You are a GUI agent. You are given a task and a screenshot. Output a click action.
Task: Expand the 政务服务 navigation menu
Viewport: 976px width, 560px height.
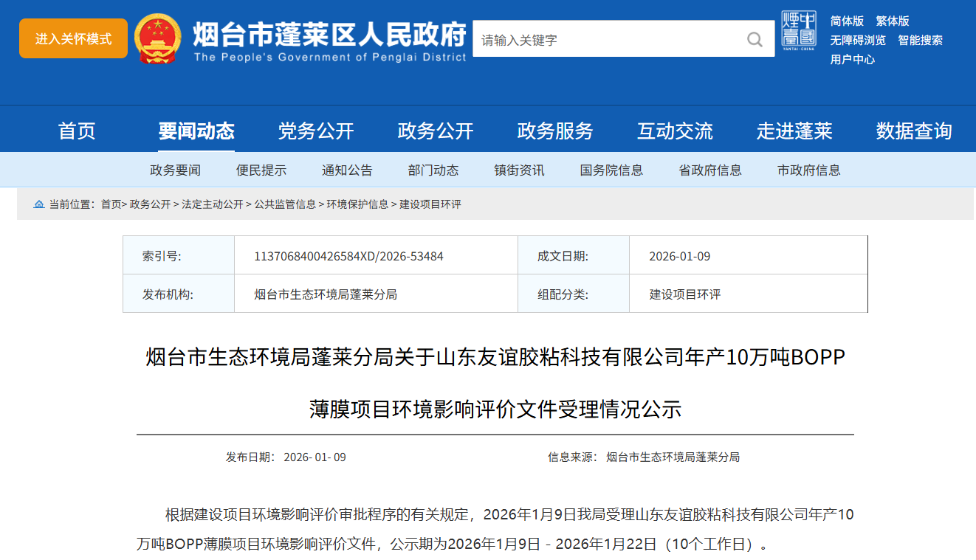coord(555,131)
